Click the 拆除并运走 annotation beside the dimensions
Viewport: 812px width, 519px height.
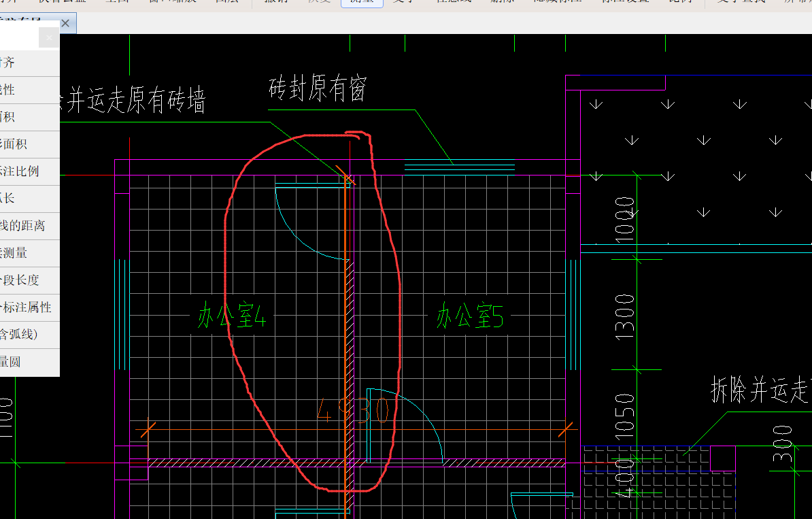(761, 390)
